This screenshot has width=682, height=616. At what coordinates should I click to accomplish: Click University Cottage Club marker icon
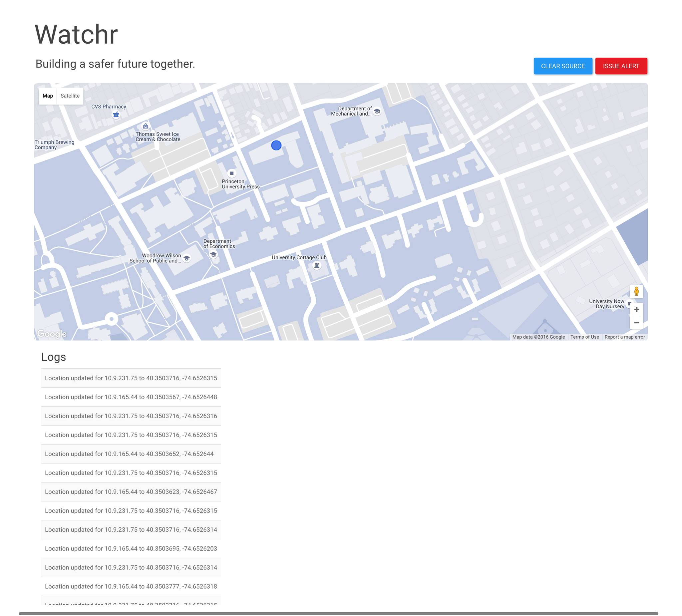point(317,265)
